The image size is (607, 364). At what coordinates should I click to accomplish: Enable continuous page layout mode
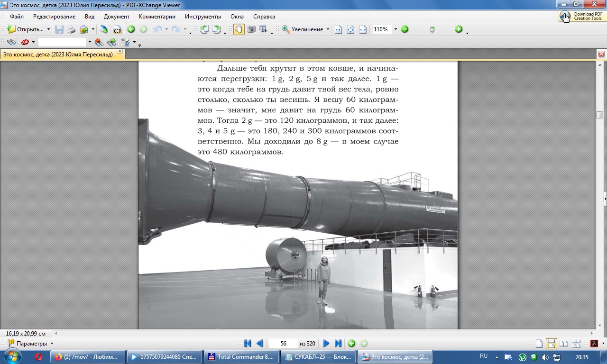551,344
